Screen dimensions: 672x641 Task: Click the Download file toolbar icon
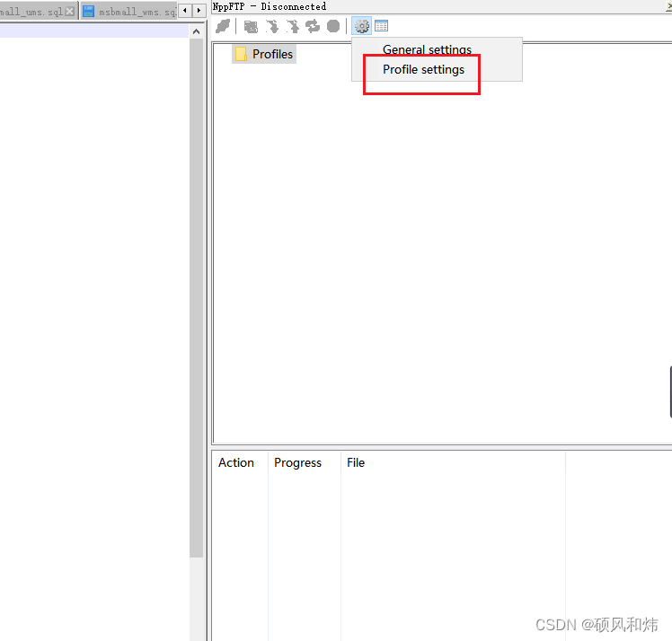(x=271, y=27)
